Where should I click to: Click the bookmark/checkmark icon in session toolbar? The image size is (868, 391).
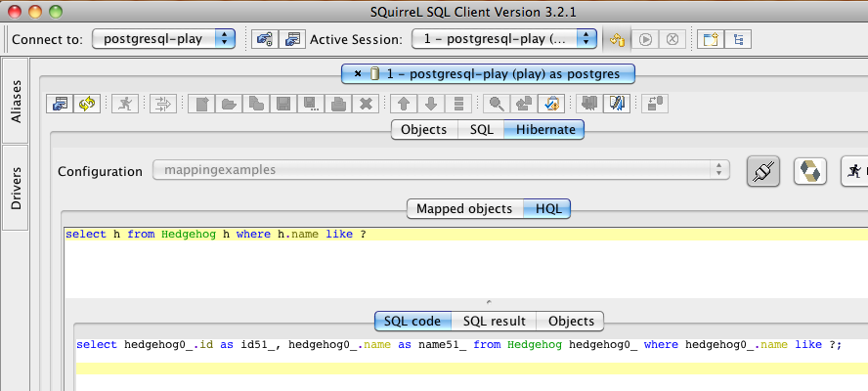tap(550, 104)
